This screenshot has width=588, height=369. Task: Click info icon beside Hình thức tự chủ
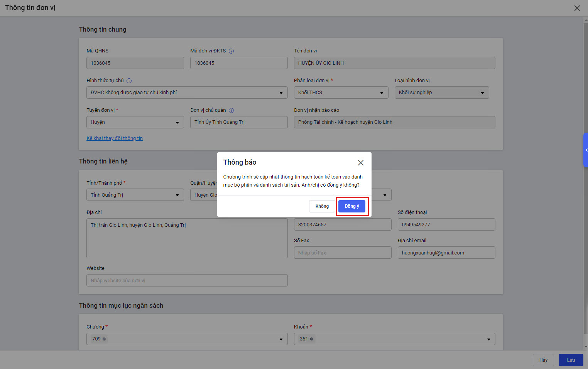tap(129, 81)
